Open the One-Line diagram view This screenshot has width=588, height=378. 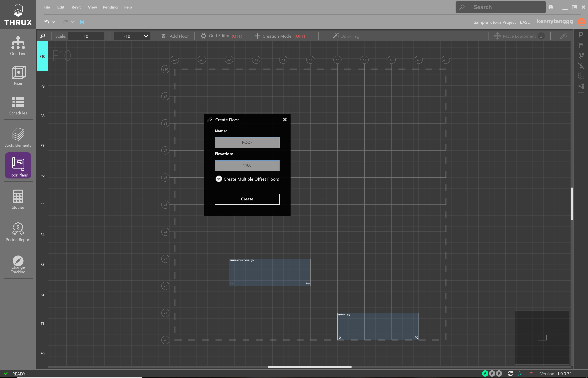[18, 45]
